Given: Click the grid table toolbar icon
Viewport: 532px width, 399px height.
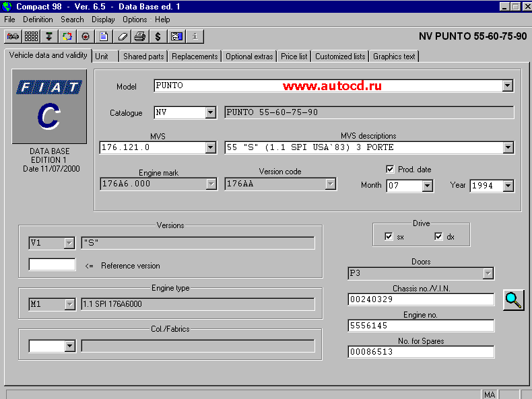Looking at the screenshot, I should 31,36.
